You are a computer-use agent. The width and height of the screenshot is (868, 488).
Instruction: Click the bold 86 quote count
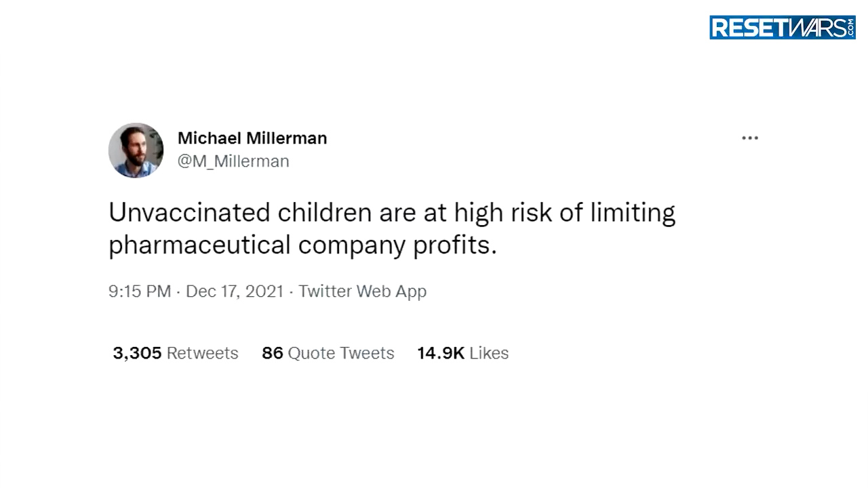(x=272, y=353)
